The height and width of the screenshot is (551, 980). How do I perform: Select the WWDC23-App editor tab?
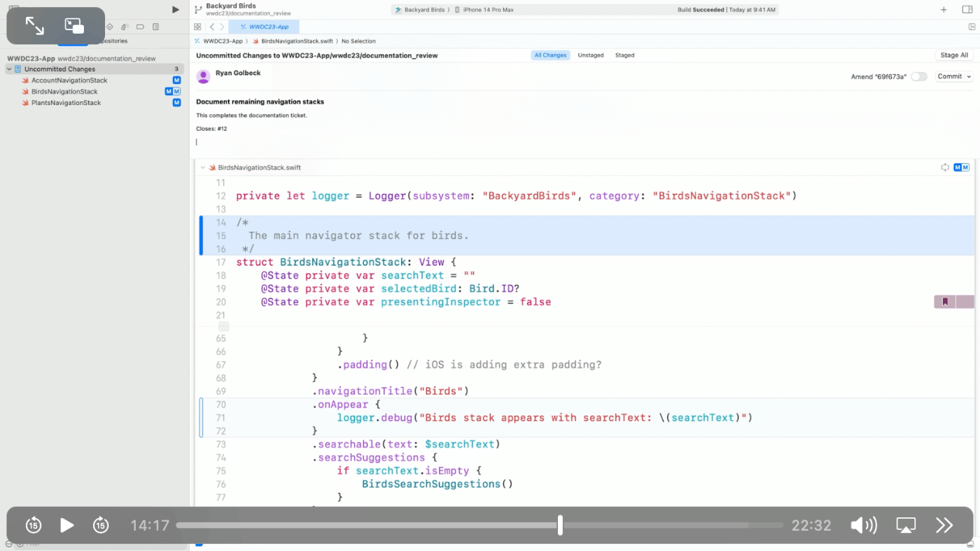[264, 27]
